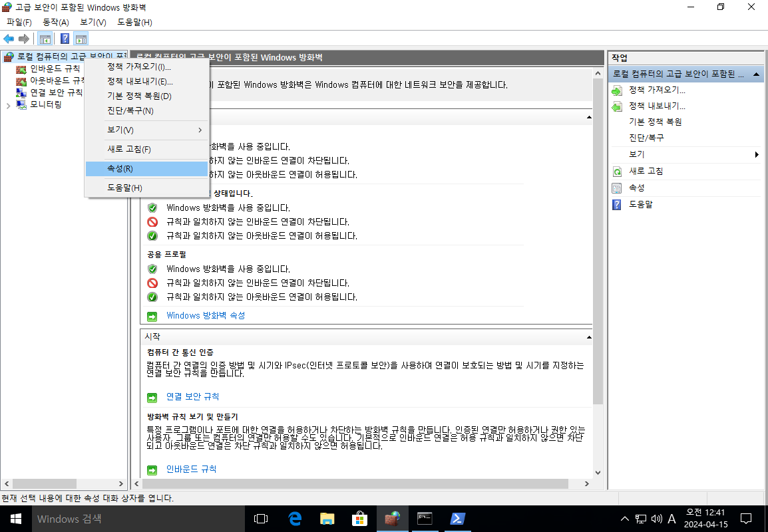768x532 pixels.
Task: Open the 보기(V) menu bar item
Action: [93, 22]
